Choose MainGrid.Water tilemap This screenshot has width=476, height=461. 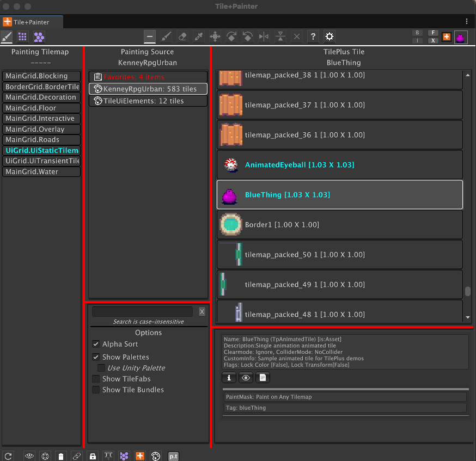pyautogui.click(x=41, y=171)
